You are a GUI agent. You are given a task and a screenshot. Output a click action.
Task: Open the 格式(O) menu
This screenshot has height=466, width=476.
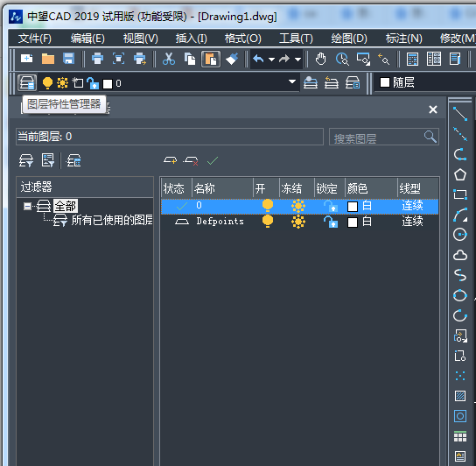243,39
